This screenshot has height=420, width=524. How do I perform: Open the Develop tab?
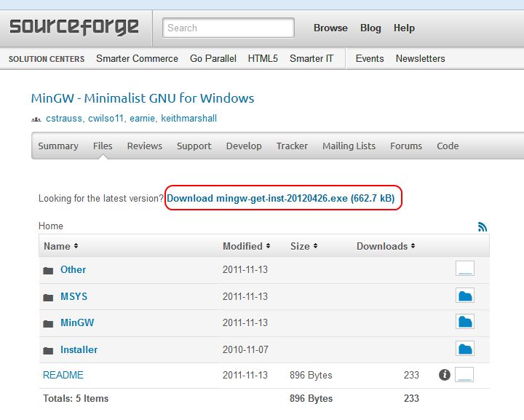point(244,146)
